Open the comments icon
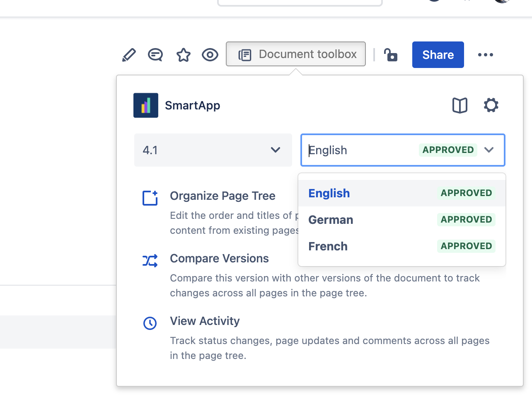 pos(155,54)
